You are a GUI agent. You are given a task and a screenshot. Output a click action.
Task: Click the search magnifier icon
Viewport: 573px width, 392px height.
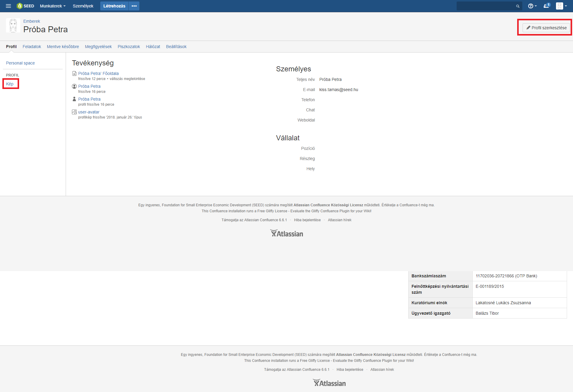[x=518, y=6]
